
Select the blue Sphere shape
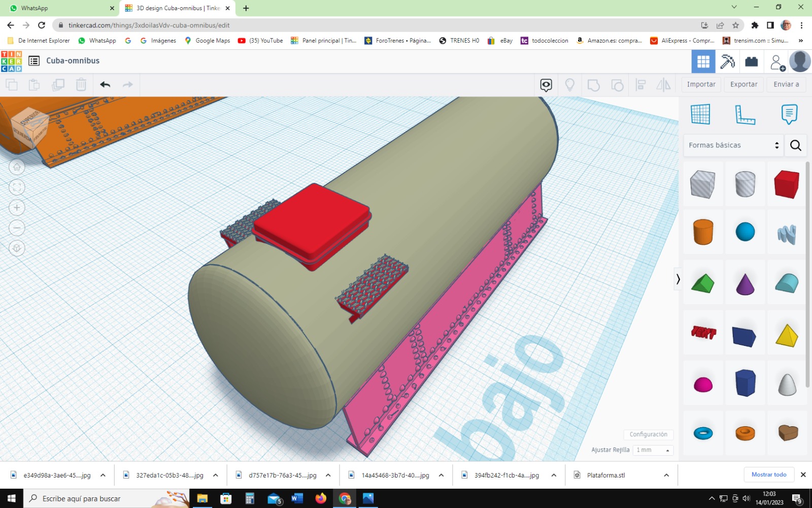(x=745, y=232)
